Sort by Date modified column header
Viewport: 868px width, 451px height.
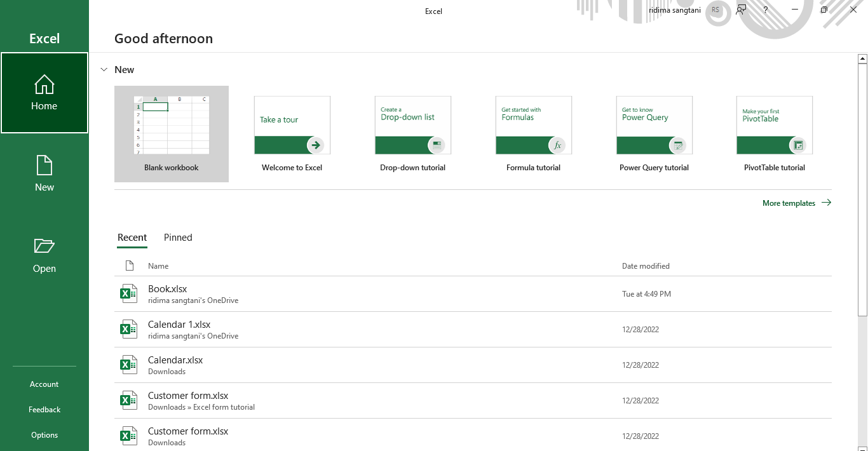(x=646, y=266)
